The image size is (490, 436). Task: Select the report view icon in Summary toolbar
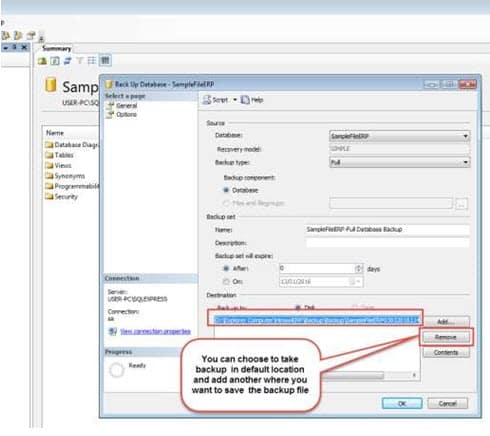pyautogui.click(x=105, y=60)
